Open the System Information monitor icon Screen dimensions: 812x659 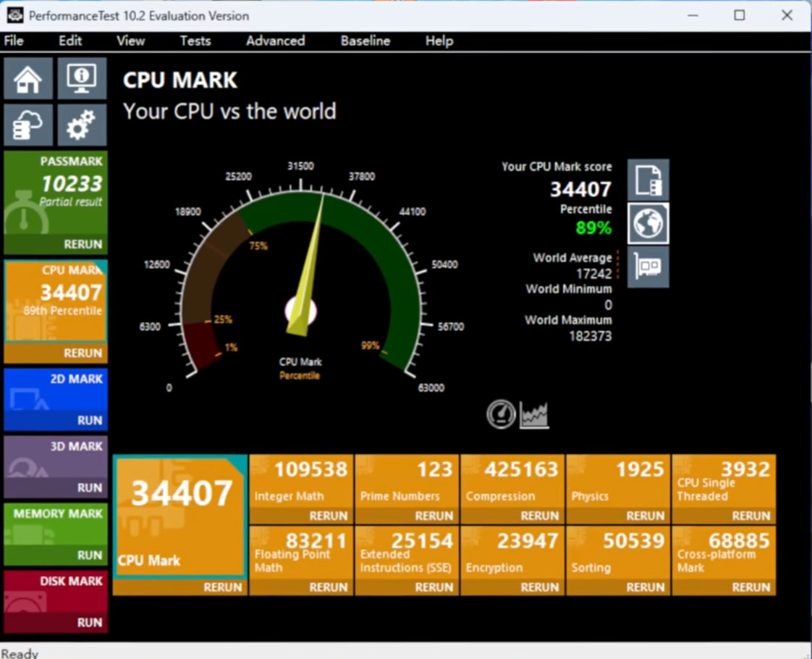(x=82, y=78)
